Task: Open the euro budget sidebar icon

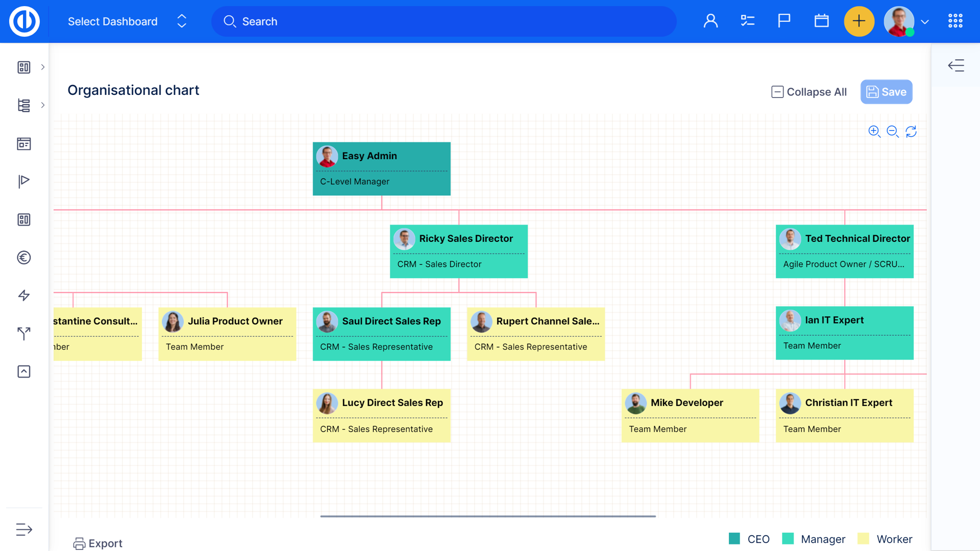Action: point(24,258)
